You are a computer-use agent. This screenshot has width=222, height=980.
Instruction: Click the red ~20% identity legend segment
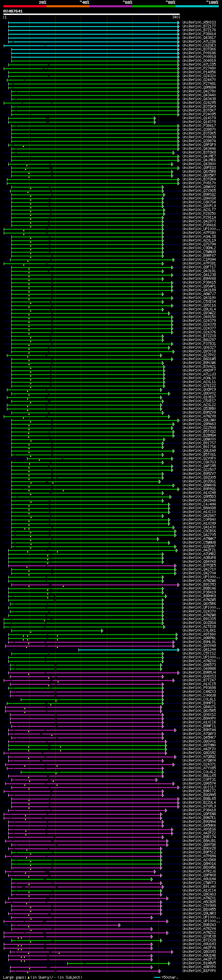pyautogui.click(x=25, y=6)
